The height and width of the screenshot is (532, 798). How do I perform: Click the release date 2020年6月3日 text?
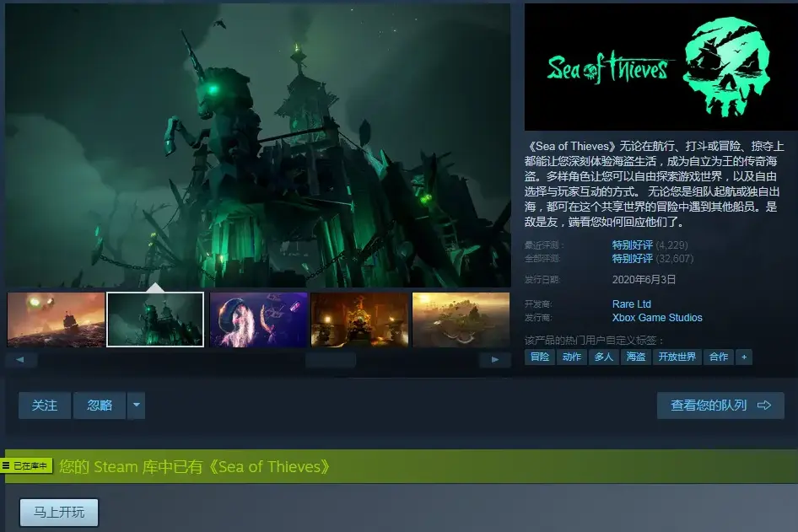(644, 280)
